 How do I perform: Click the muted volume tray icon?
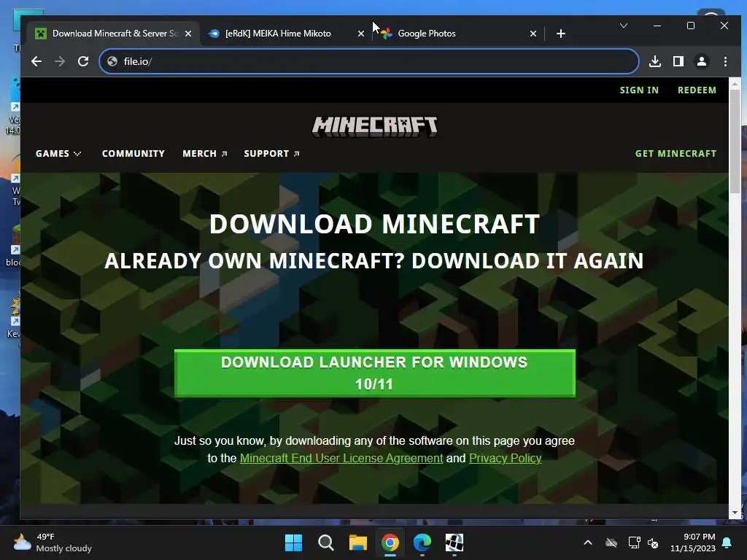pyautogui.click(x=653, y=542)
